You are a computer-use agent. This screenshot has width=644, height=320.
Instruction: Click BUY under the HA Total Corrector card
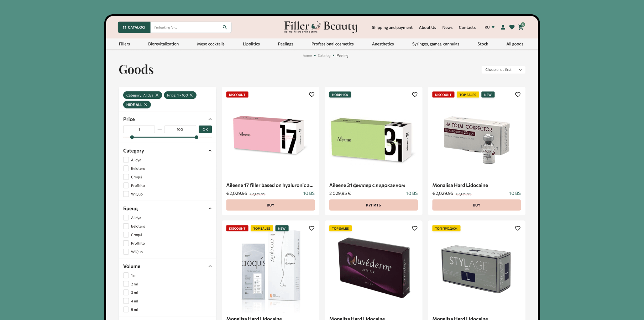[x=476, y=205]
